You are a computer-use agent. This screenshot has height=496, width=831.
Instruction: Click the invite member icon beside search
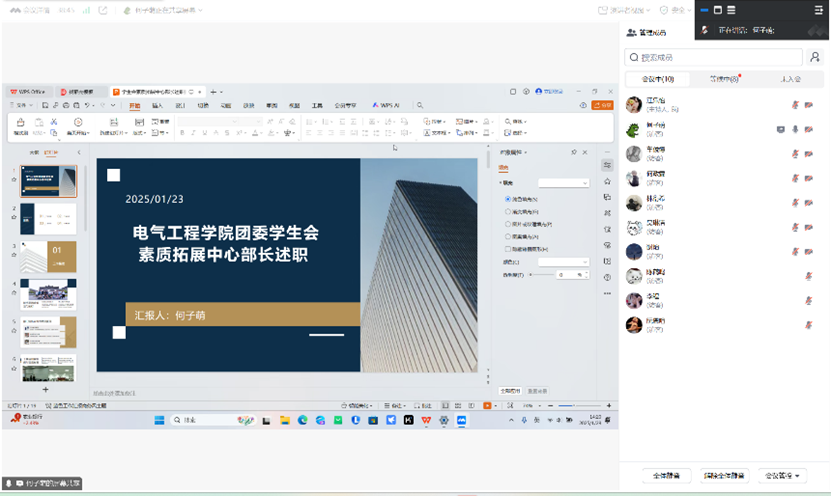point(815,58)
